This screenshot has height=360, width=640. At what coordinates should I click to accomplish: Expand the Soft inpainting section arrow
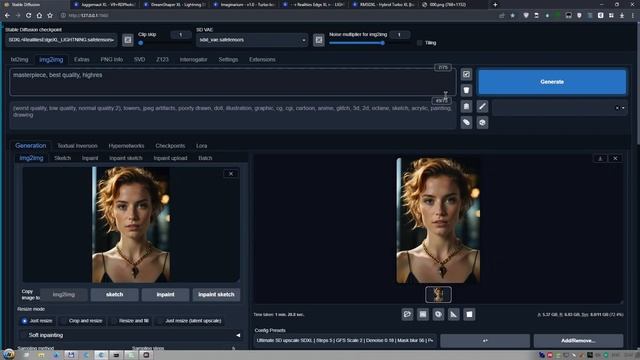click(238, 335)
